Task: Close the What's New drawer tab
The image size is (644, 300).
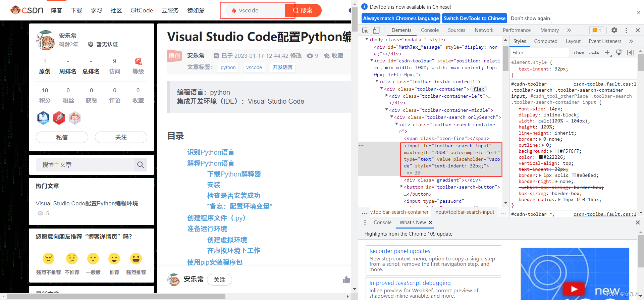Action: [430, 222]
